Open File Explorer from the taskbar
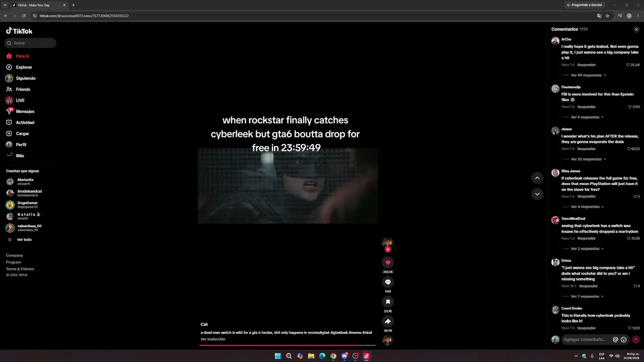The height and width of the screenshot is (362, 644). point(311,356)
